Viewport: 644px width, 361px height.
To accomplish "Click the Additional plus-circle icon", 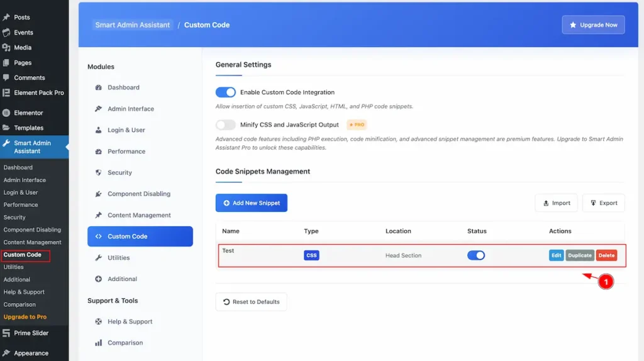I will pyautogui.click(x=99, y=279).
